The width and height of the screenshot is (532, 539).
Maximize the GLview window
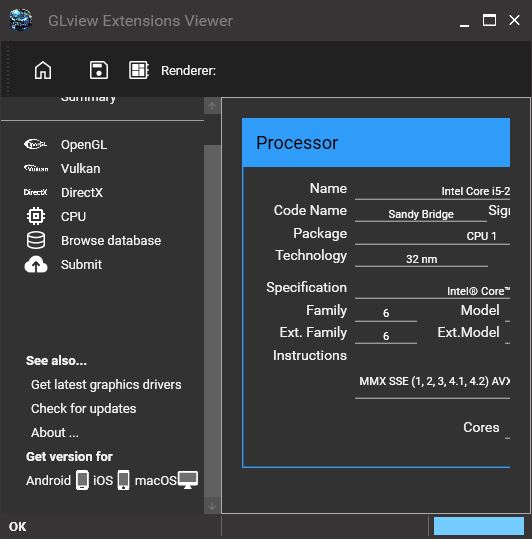pos(489,20)
